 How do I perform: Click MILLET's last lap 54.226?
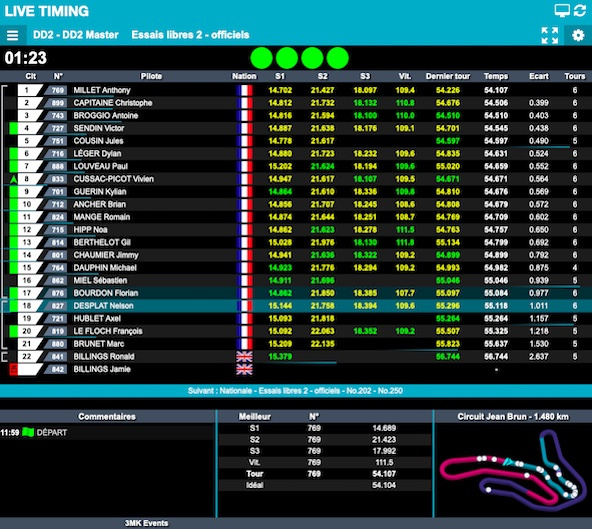coord(448,90)
